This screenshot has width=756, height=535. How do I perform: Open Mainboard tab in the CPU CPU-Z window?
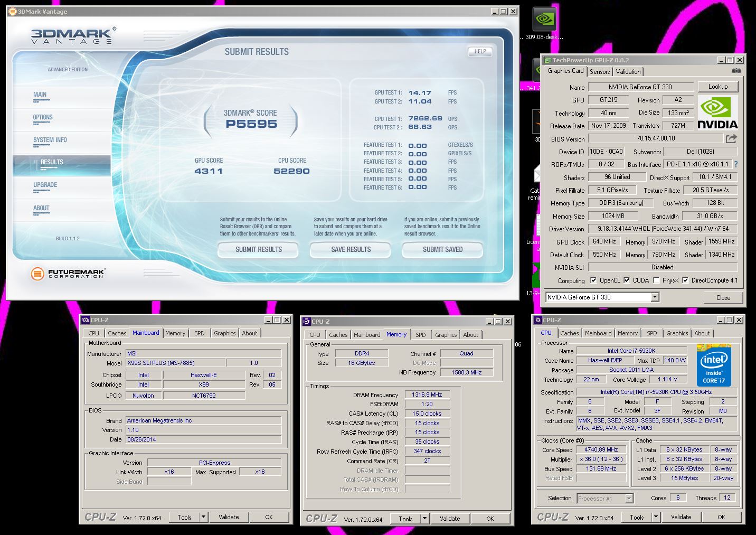point(598,333)
